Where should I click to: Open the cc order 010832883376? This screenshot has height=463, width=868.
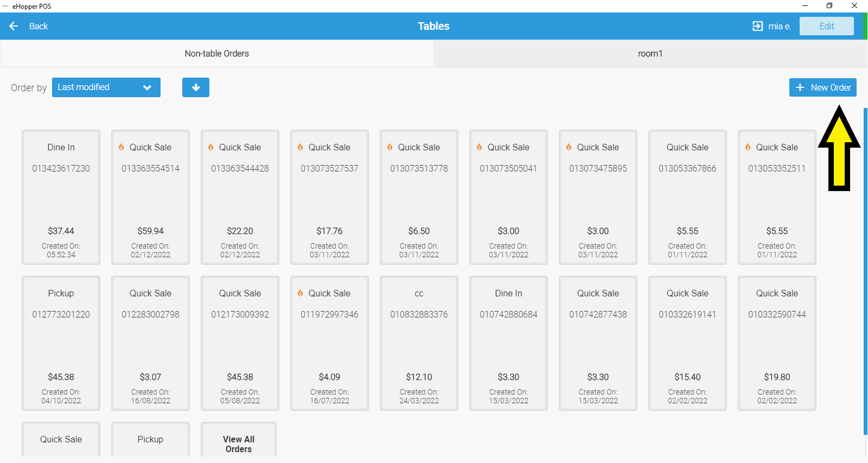[419, 343]
